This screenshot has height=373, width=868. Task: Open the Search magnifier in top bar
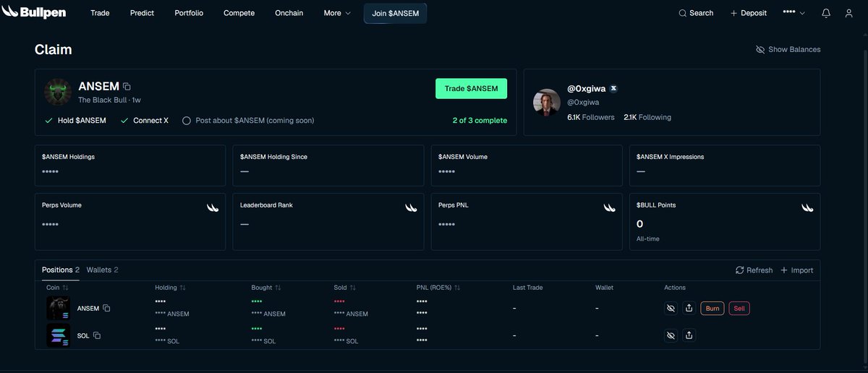(x=682, y=13)
